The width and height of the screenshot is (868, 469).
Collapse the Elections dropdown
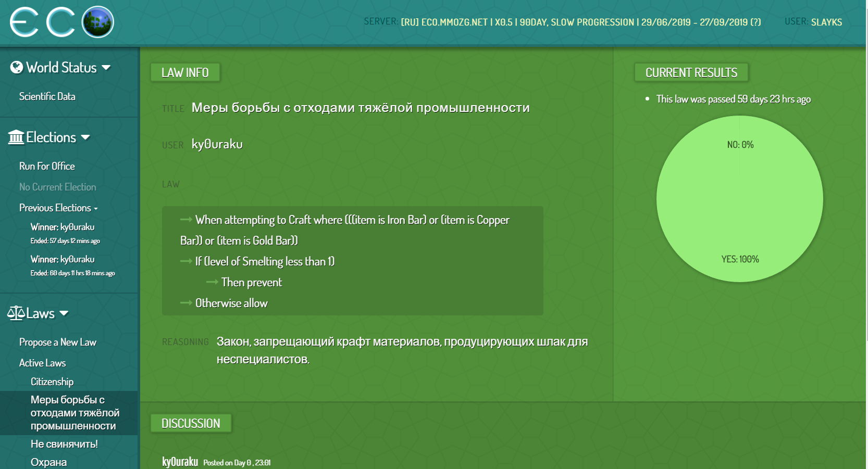point(86,137)
